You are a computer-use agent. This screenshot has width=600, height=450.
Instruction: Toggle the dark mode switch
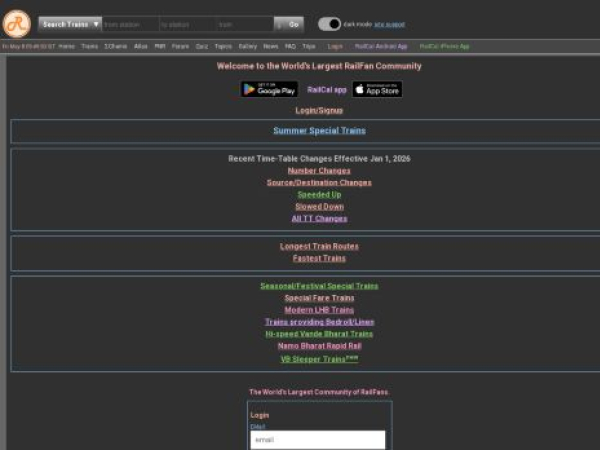[x=329, y=24]
